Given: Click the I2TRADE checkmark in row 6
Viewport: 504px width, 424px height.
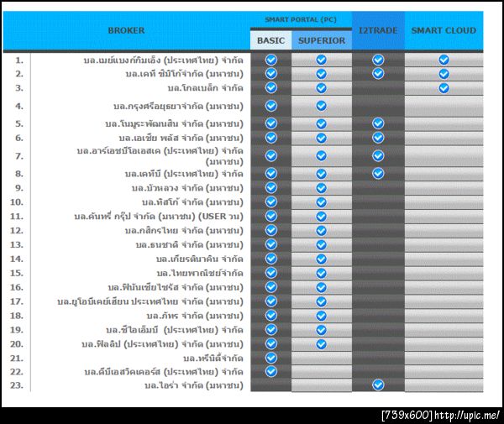Looking at the screenshot, I should click(378, 138).
